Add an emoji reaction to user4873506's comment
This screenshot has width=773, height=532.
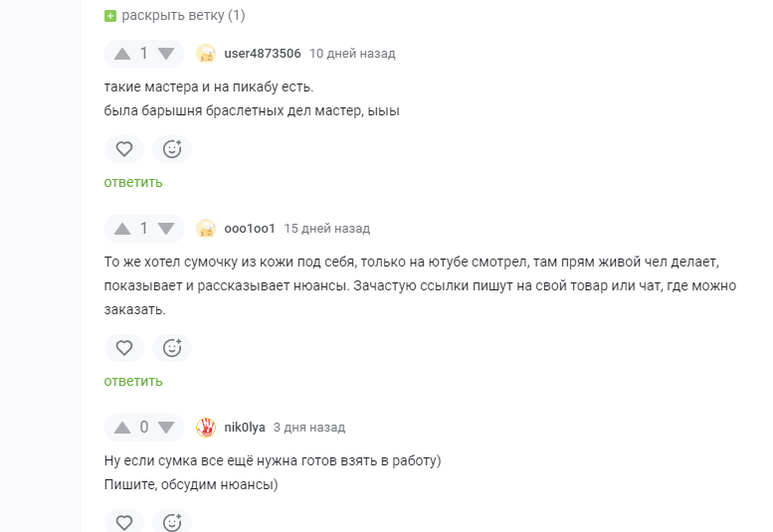[x=172, y=149]
